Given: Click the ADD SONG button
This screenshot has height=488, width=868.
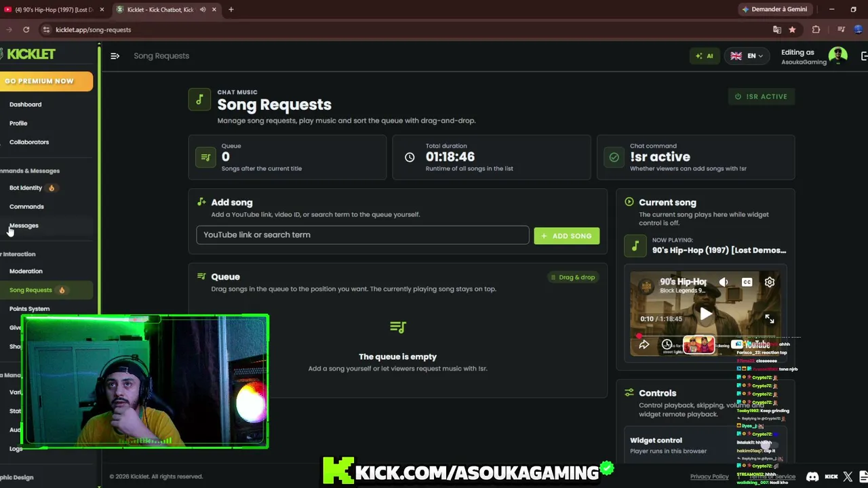Looking at the screenshot, I should pyautogui.click(x=566, y=236).
